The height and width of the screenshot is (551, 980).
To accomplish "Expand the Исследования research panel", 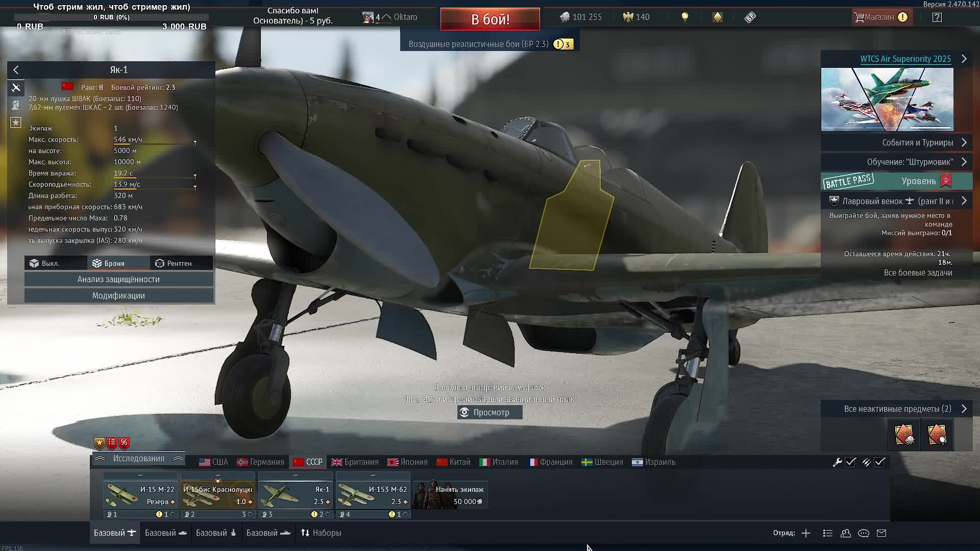I will 138,458.
